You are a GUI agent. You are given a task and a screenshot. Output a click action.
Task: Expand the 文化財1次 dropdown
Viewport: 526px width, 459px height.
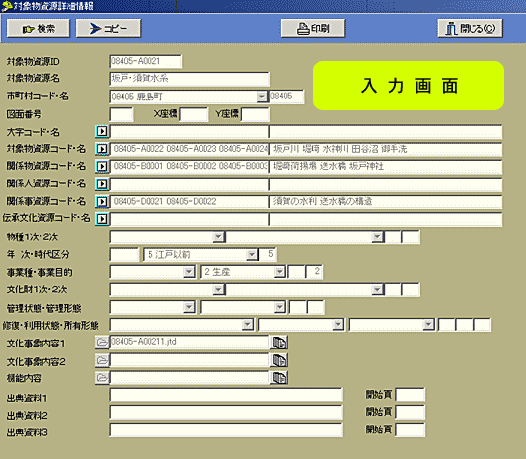pyautogui.click(x=218, y=289)
